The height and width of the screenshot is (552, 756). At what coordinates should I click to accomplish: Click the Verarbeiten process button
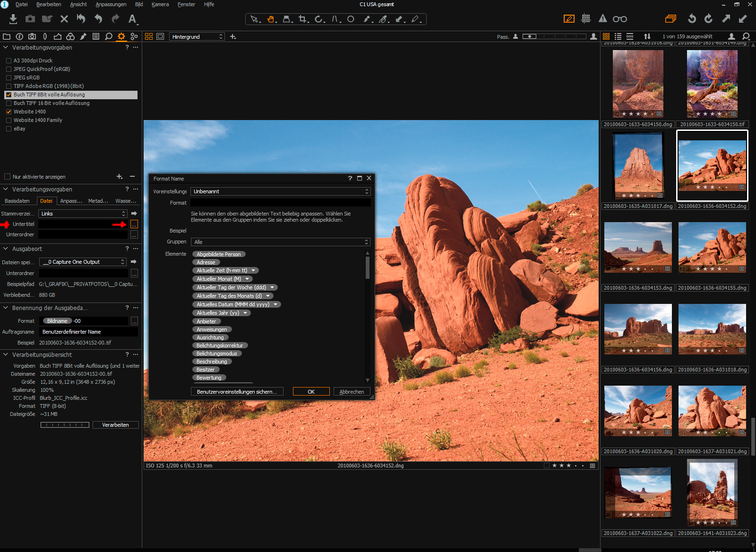pyautogui.click(x=115, y=425)
